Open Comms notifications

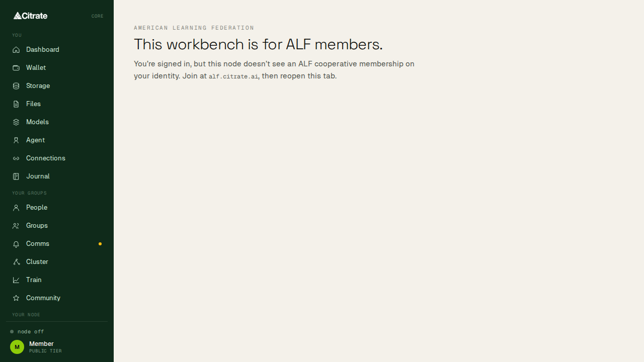[57, 244]
